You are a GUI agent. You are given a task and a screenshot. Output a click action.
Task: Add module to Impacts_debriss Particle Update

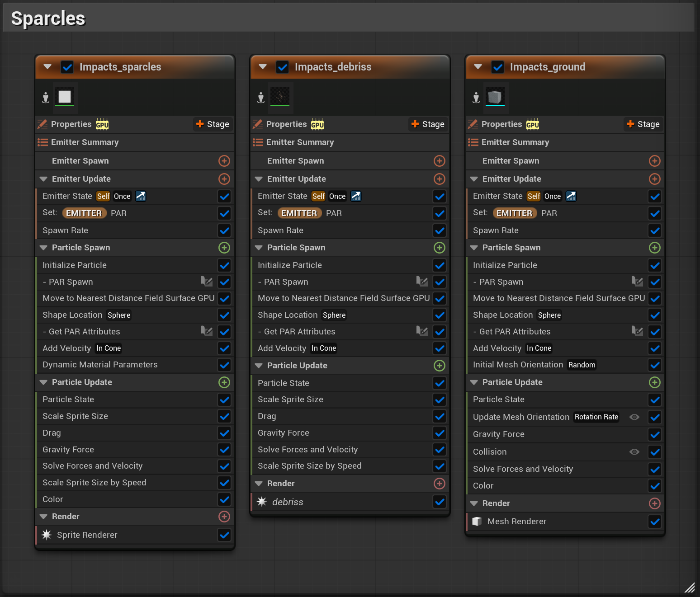click(x=440, y=366)
